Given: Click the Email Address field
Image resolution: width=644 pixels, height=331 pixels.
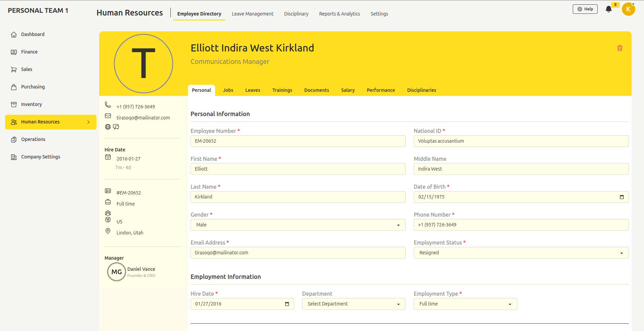Looking at the screenshot, I should 298,253.
